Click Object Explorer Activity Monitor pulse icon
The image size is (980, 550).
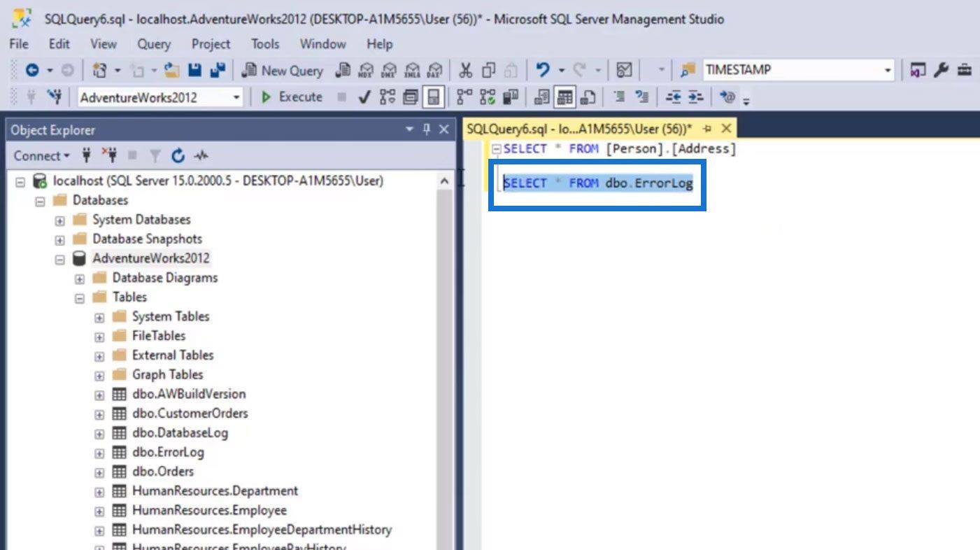coord(201,155)
